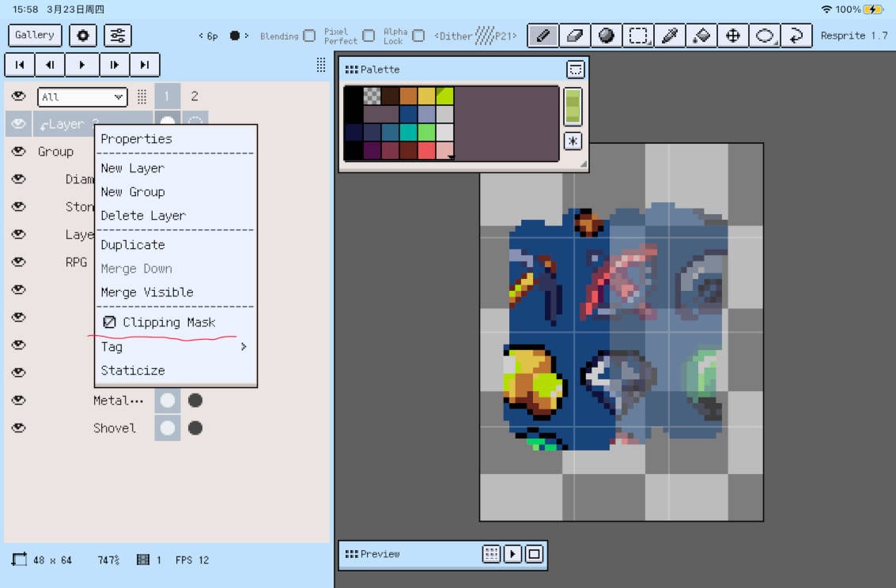Choose Duplicate from the context menu
The height and width of the screenshot is (588, 896).
pos(133,245)
